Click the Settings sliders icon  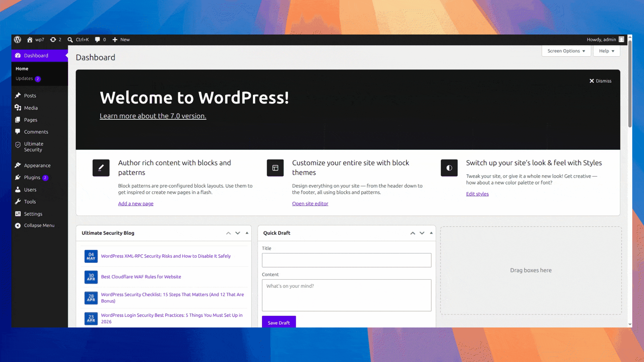tap(18, 214)
